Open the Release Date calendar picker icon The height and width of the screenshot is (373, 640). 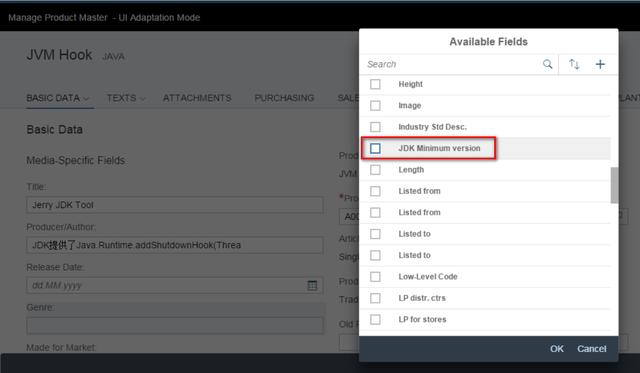(312, 285)
